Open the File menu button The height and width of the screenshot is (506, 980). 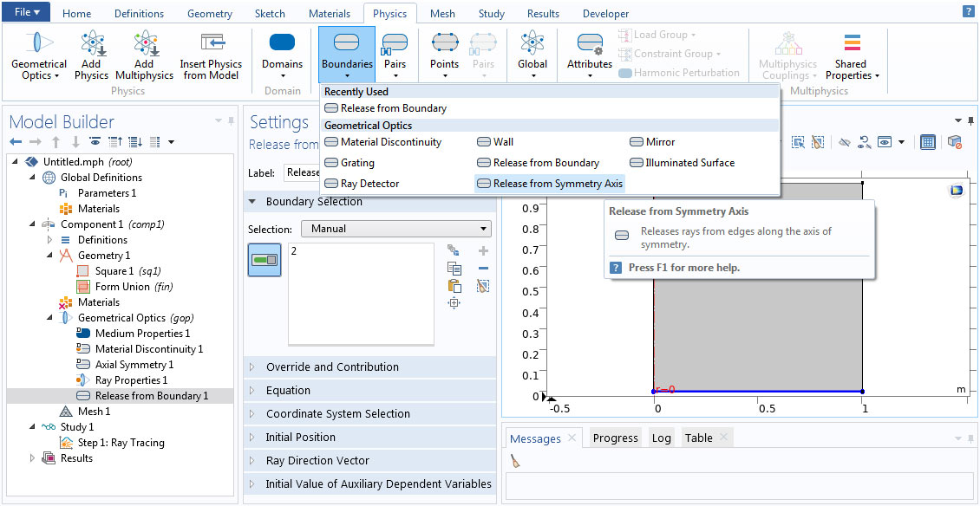pos(27,13)
